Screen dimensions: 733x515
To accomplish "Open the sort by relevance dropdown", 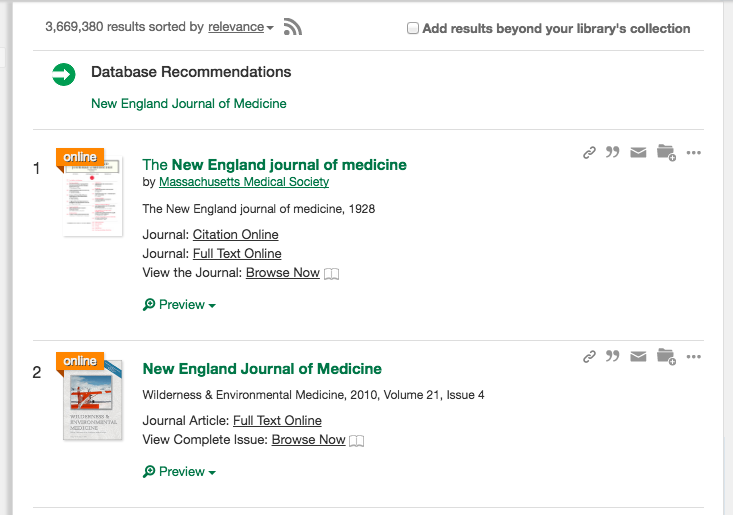I will 241,28.
